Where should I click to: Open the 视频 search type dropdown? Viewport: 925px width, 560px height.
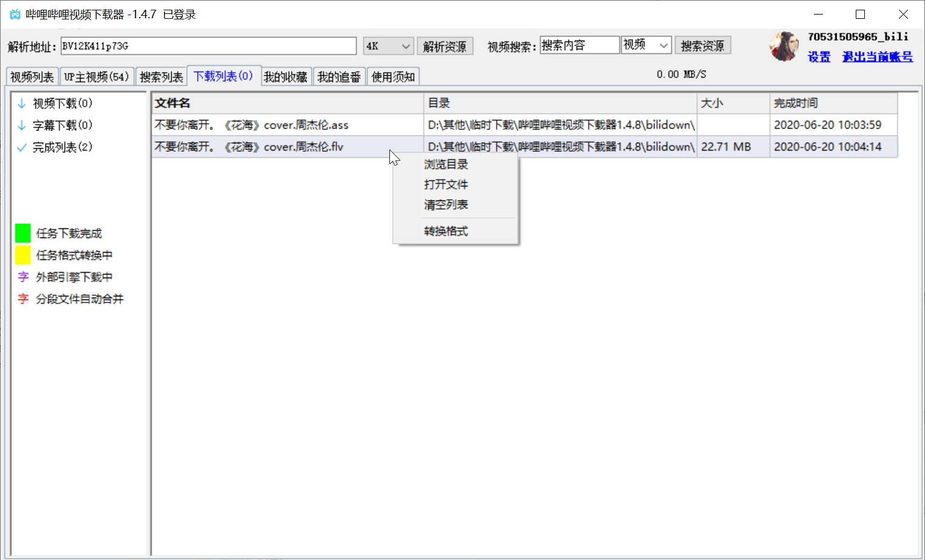[646, 45]
